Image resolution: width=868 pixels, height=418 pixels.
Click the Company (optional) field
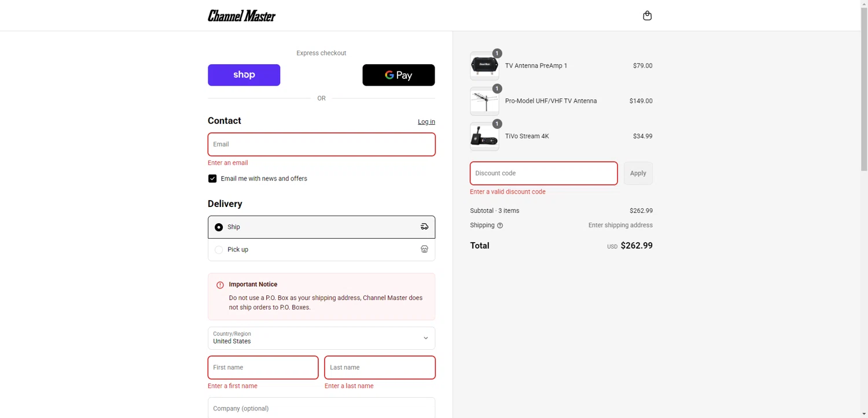[x=321, y=408]
